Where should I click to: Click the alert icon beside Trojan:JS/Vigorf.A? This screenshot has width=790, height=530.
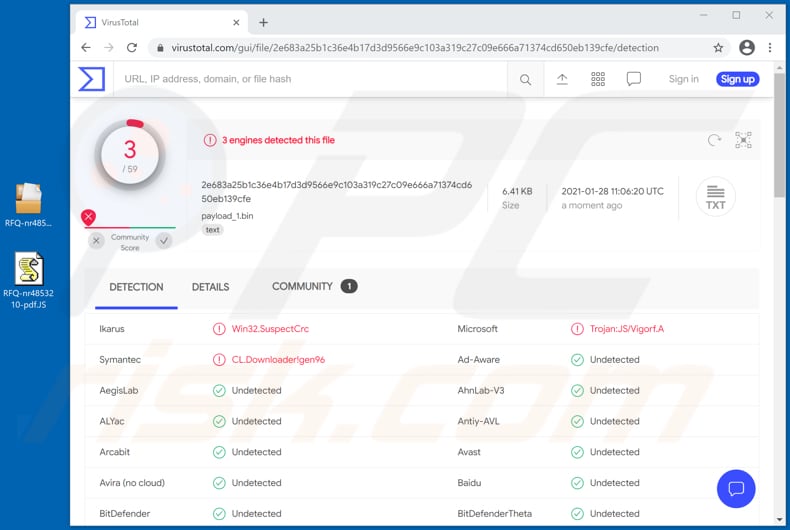[577, 329]
